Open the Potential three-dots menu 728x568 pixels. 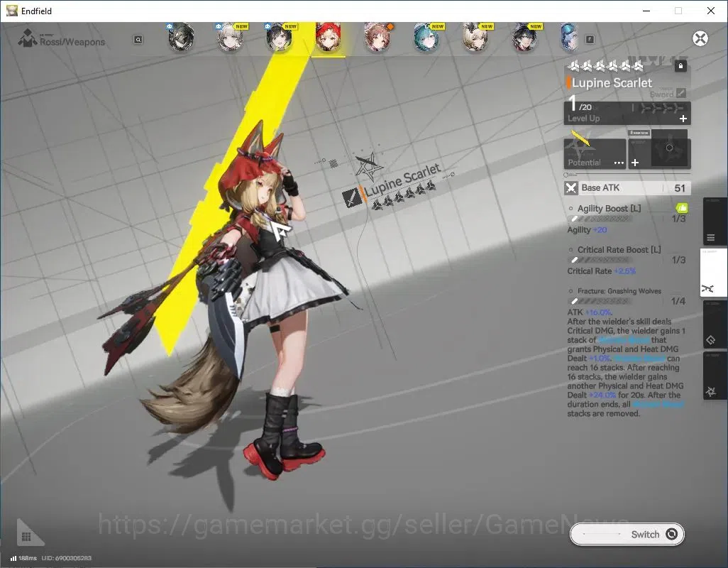coord(619,163)
